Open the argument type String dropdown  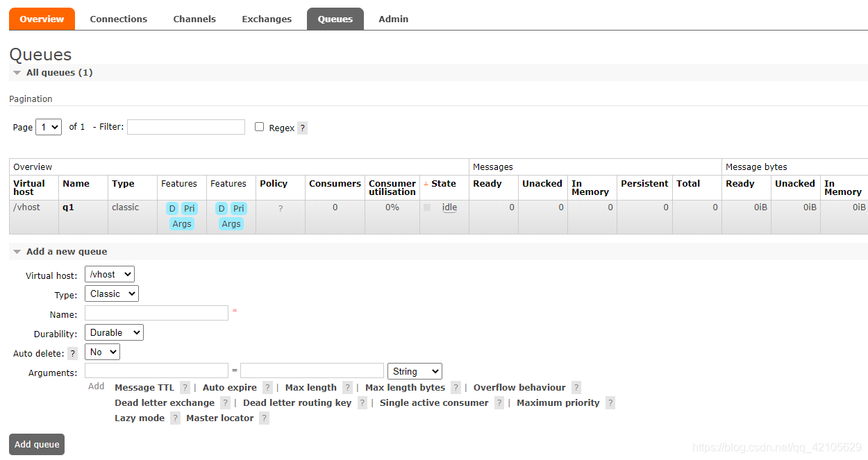pyautogui.click(x=415, y=372)
